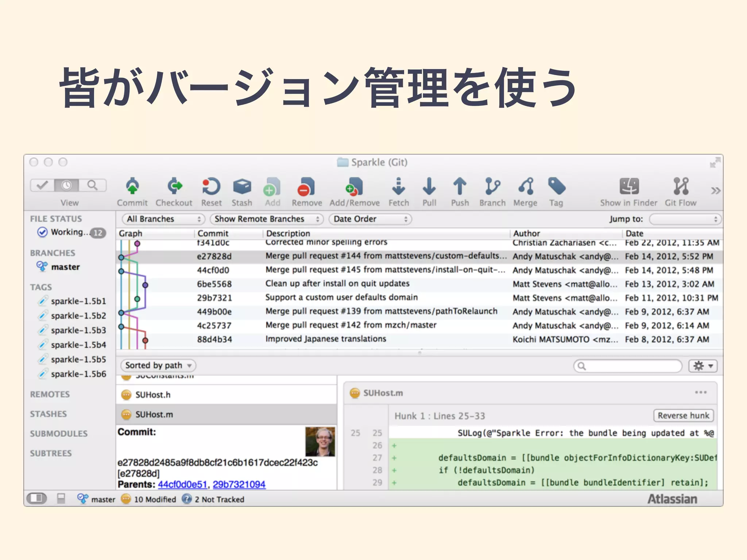Open Show Remote Branches dropdown
This screenshot has width=747, height=560.
(x=266, y=219)
